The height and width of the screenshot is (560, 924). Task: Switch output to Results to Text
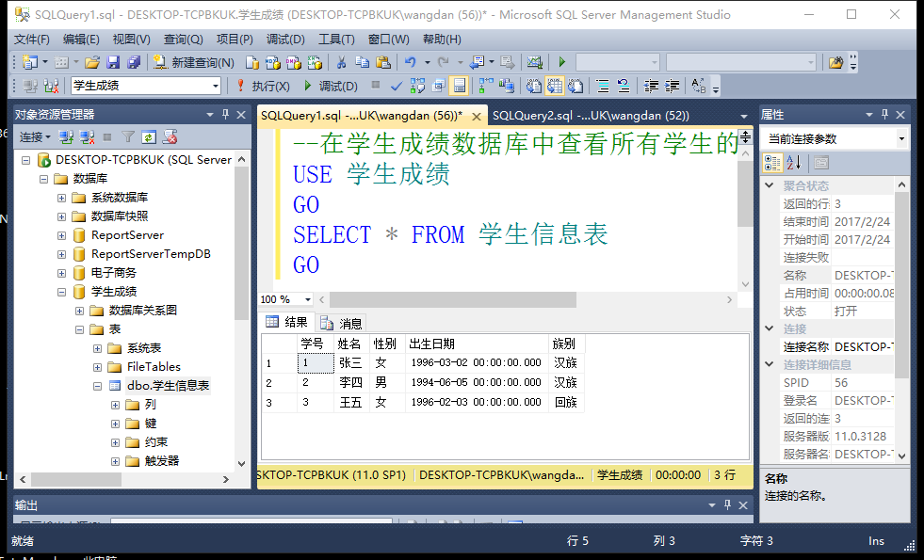coord(533,86)
